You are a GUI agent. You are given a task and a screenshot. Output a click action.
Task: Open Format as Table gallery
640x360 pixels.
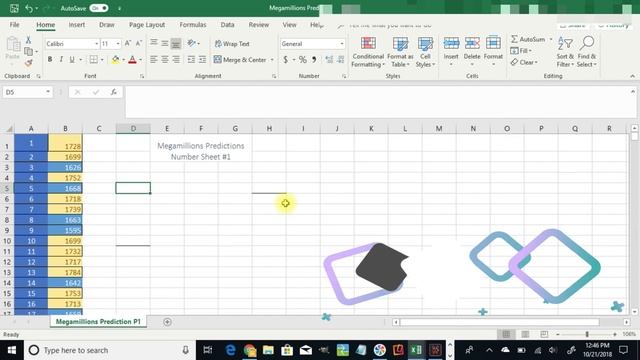(400, 52)
